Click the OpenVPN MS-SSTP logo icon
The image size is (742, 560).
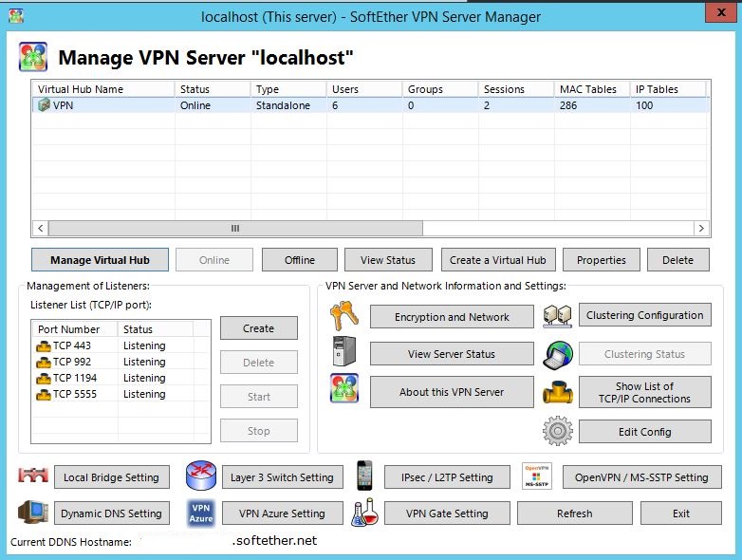pos(536,476)
